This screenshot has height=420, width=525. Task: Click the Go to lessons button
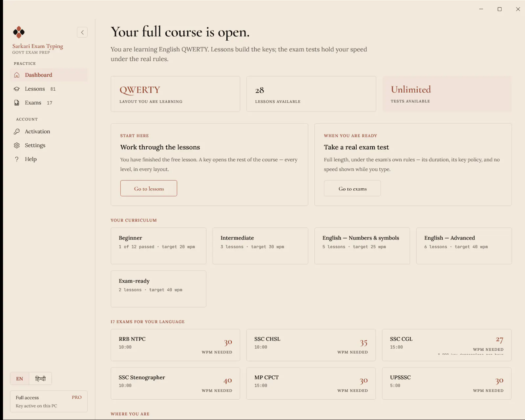click(149, 188)
